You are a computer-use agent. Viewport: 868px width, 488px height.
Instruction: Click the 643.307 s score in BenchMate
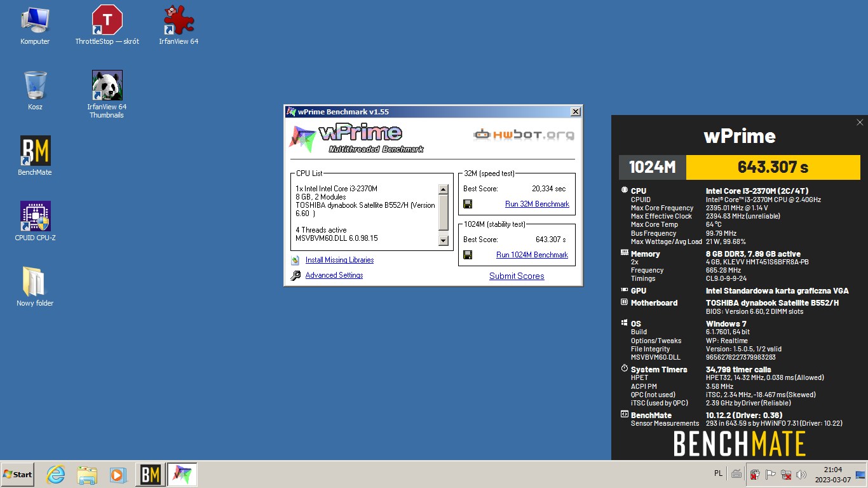pos(773,167)
